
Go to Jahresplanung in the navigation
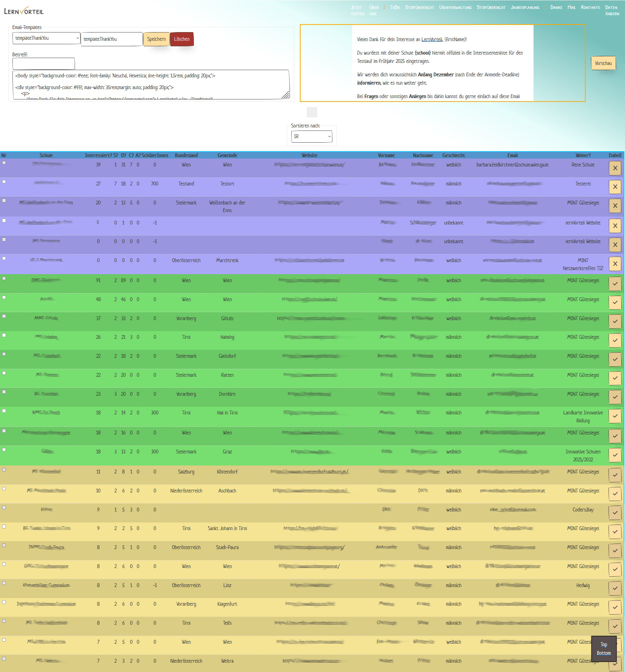[x=525, y=7]
